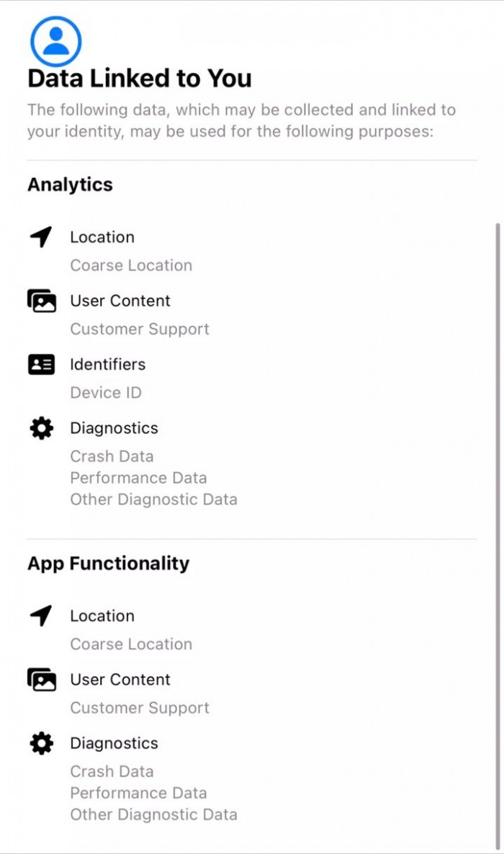Click the Identifiers ID card icon
This screenshot has height=854, width=504.
point(41,365)
